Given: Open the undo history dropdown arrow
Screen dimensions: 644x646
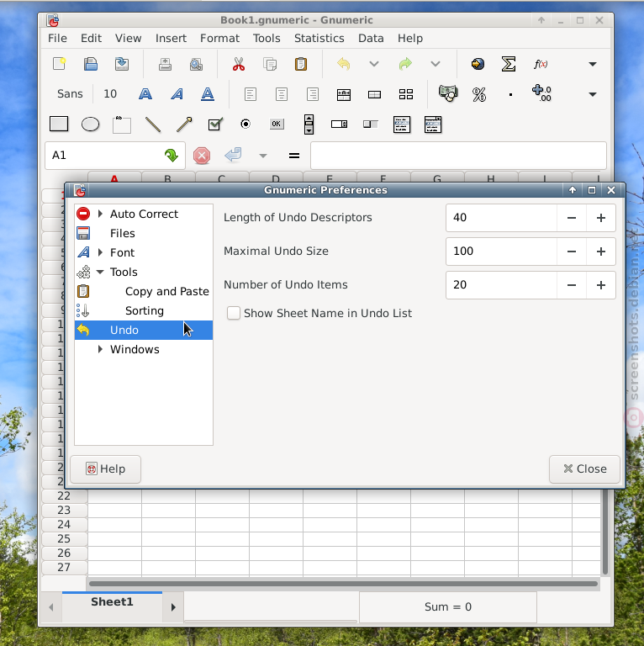Looking at the screenshot, I should (x=374, y=64).
